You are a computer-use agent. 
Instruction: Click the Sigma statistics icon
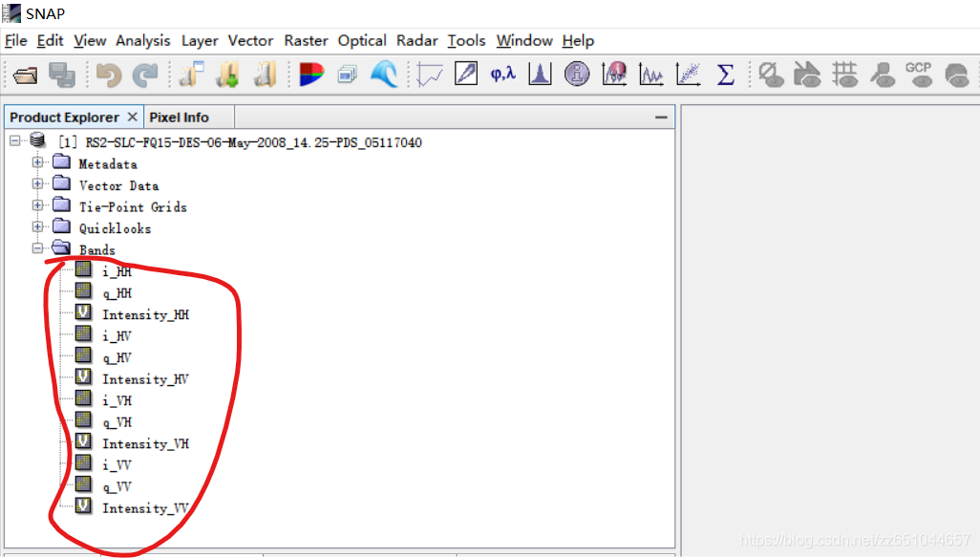coord(725,75)
